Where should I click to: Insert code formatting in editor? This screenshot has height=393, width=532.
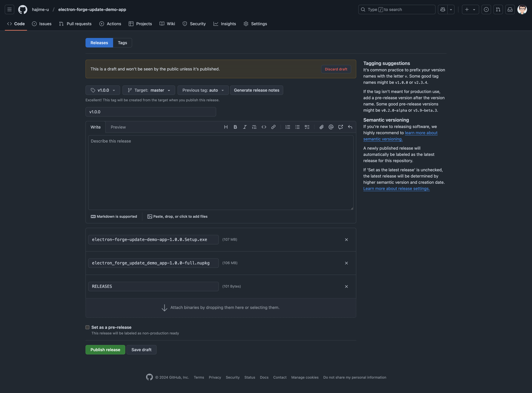tap(264, 127)
